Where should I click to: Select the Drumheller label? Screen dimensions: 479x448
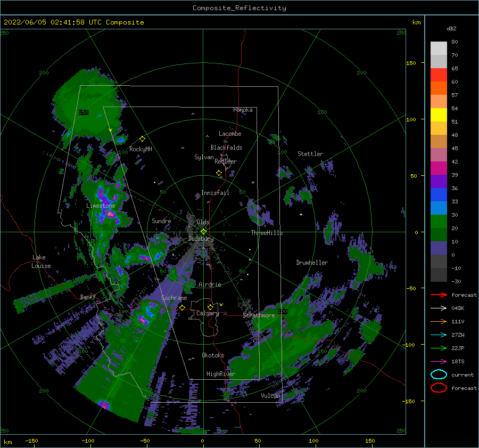(x=312, y=263)
